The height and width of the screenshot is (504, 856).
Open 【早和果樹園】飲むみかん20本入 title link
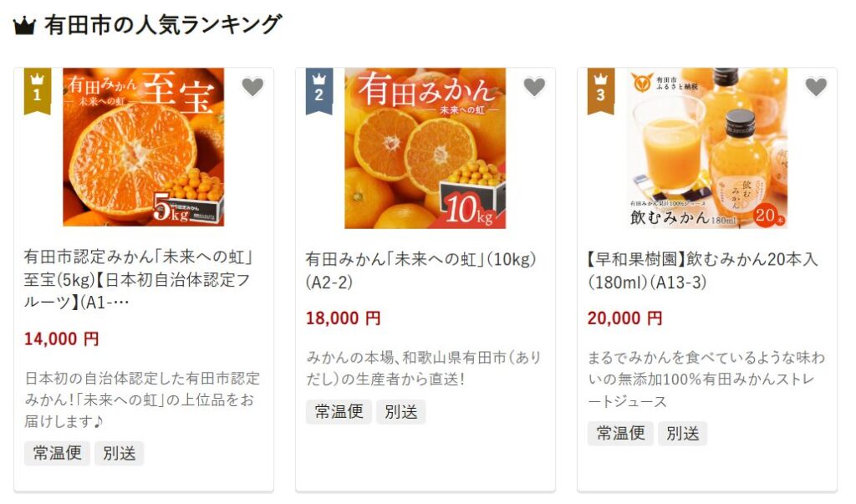702,270
